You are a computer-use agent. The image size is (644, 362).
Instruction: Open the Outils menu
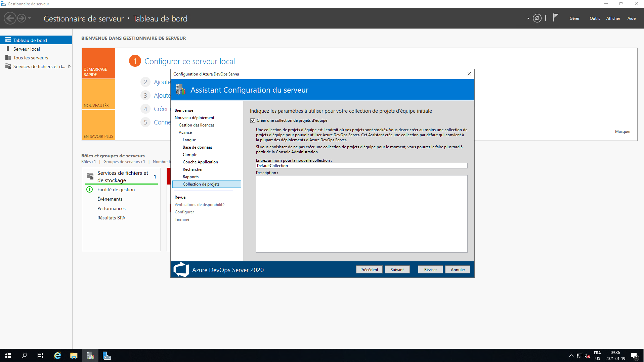[x=595, y=18]
